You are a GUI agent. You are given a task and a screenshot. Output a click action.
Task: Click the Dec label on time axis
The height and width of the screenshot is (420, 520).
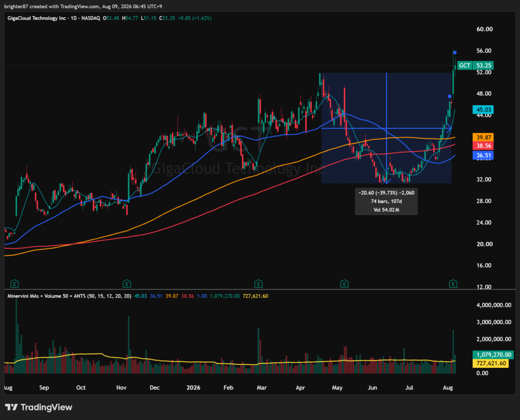[154, 387]
